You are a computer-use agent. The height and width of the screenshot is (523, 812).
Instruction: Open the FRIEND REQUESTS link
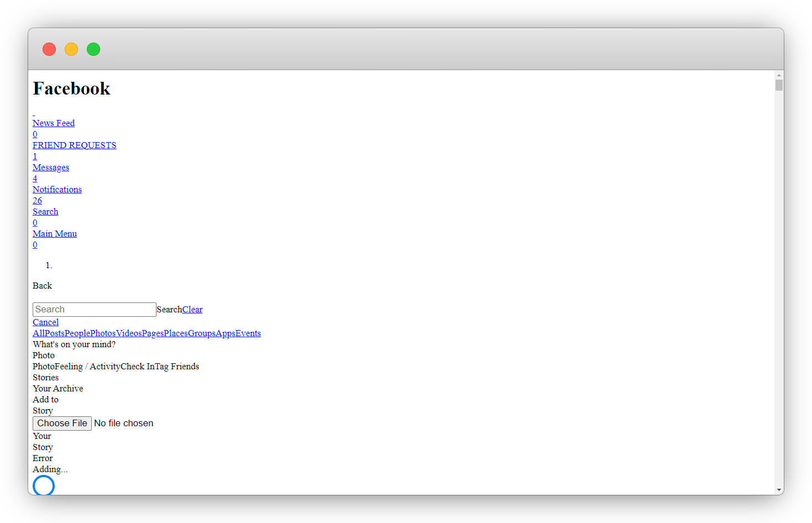[x=74, y=145]
